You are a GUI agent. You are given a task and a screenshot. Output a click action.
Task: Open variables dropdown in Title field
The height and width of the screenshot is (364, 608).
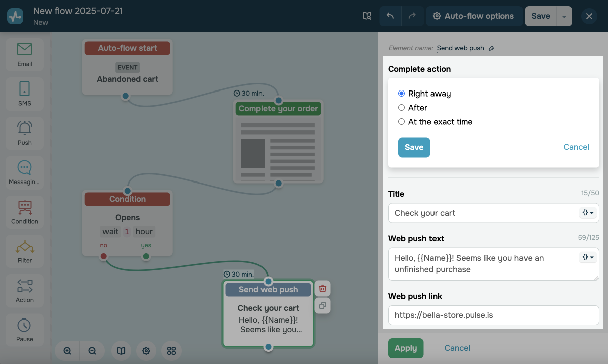pos(588,213)
